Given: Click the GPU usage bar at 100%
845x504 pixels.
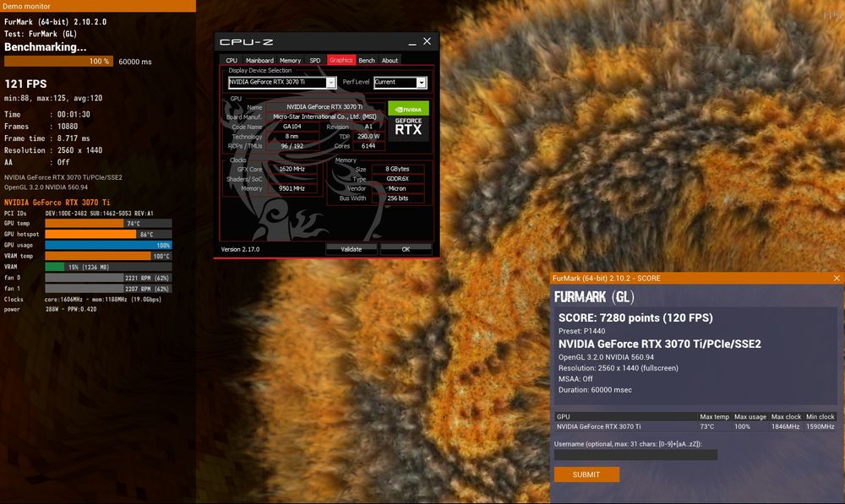Looking at the screenshot, I should pos(108,245).
